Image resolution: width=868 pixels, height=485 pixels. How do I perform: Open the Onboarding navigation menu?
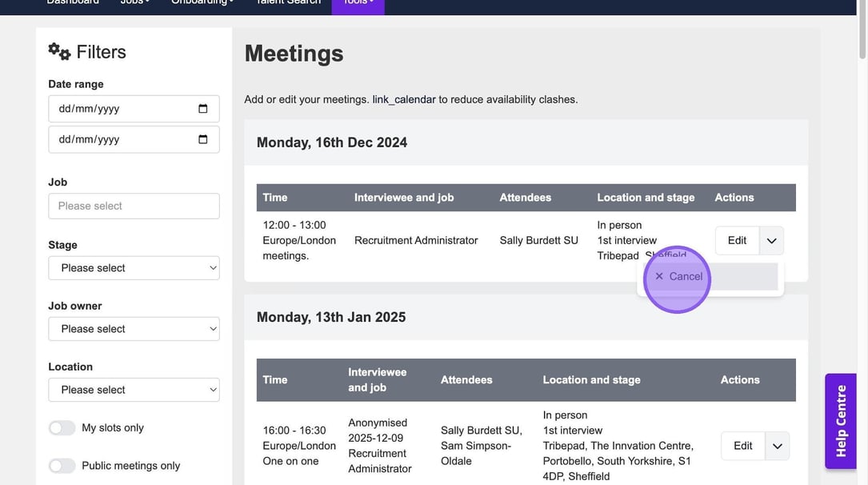(x=202, y=3)
